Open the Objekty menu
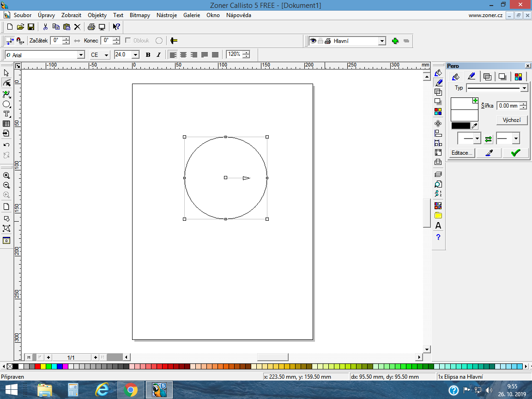 point(97,15)
